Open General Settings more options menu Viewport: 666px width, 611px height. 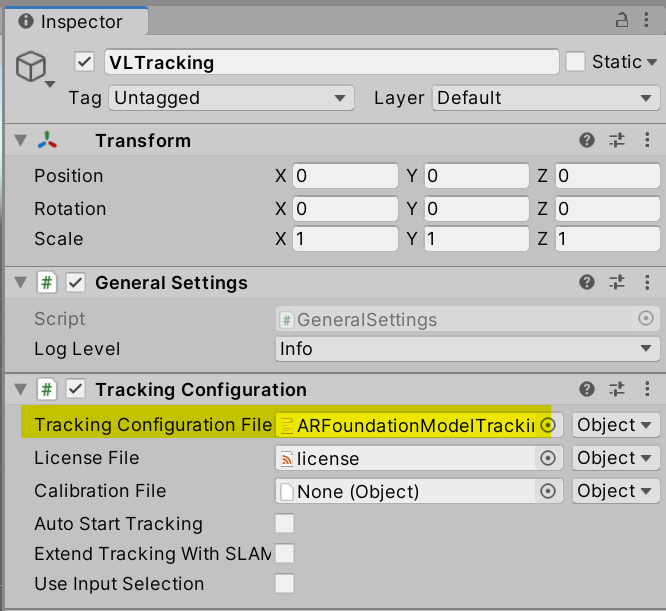(646, 283)
